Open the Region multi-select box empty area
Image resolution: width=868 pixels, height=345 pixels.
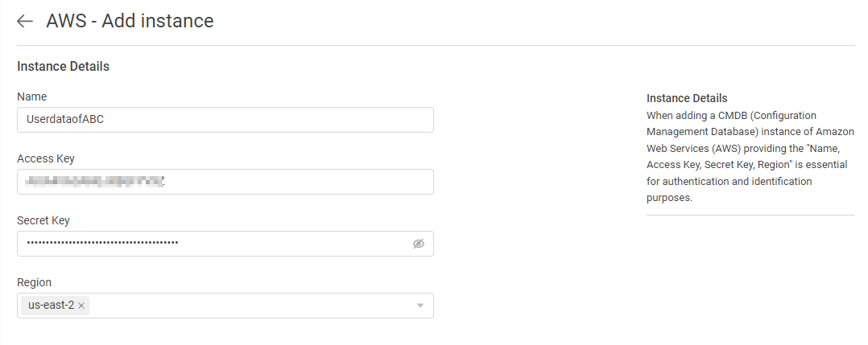(x=249, y=306)
